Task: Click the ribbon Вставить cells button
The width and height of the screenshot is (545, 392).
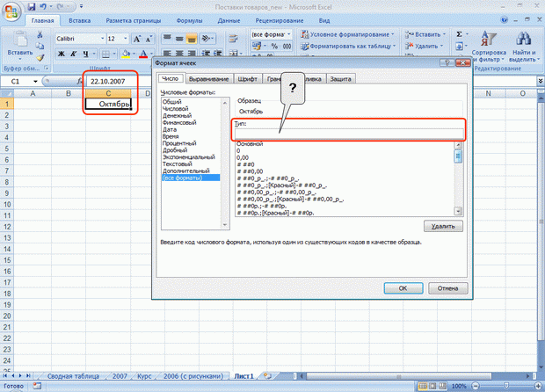Action: [x=424, y=34]
